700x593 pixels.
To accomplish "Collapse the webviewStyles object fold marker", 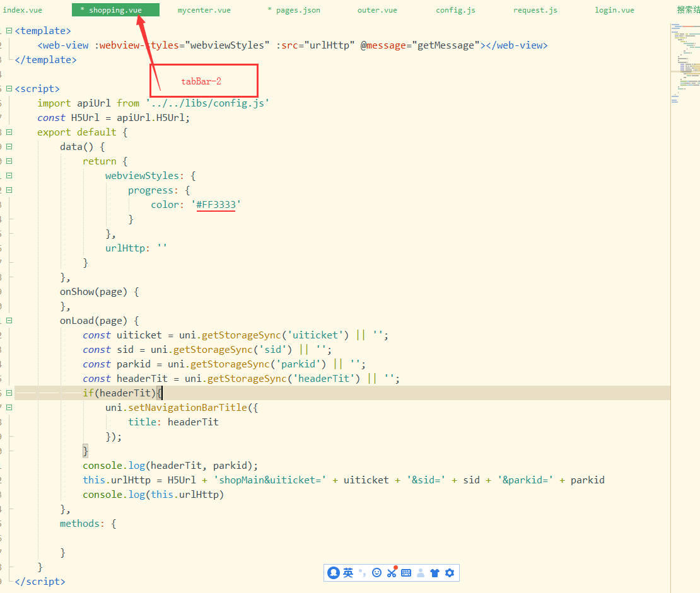I will click(x=9, y=176).
